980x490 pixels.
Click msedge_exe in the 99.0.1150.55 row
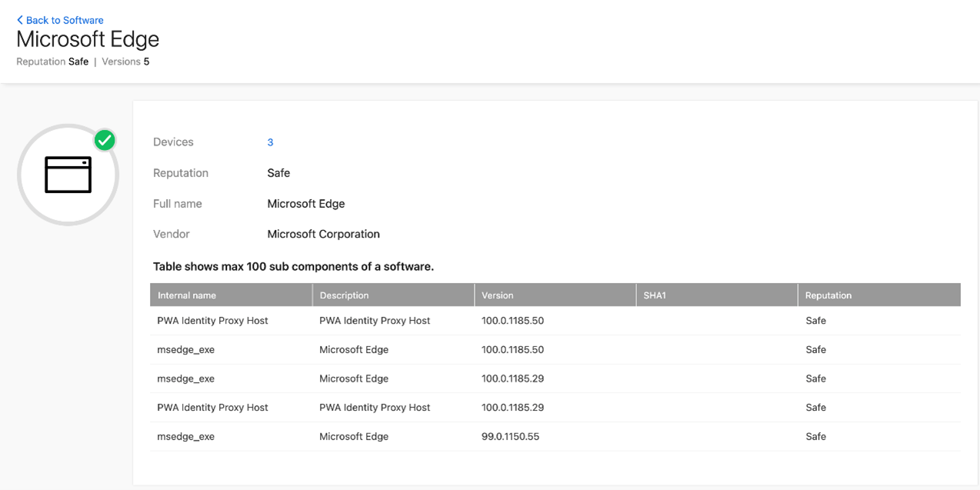(186, 436)
